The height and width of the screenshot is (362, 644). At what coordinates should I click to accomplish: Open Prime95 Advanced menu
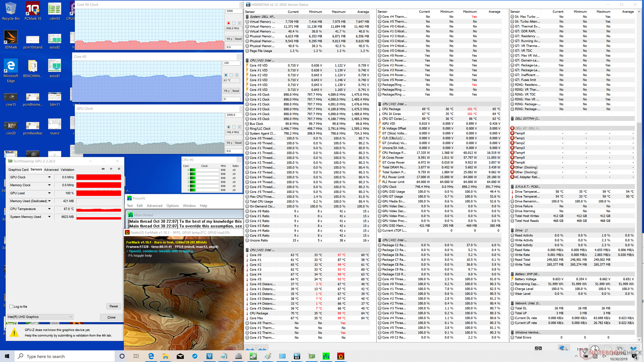[x=154, y=206]
